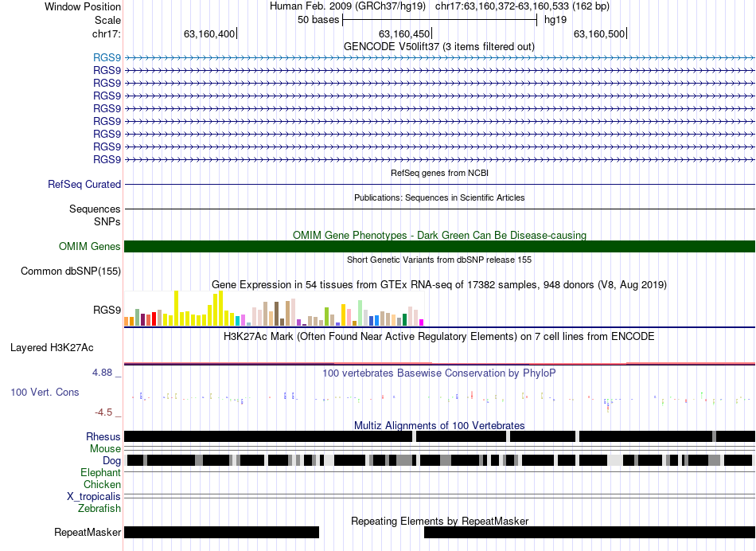The height and width of the screenshot is (551, 756).
Task: Click the Scale label
Action: pos(108,20)
